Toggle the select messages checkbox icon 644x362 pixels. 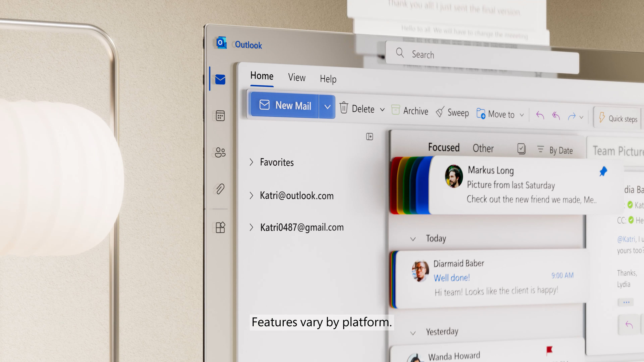[x=521, y=149]
